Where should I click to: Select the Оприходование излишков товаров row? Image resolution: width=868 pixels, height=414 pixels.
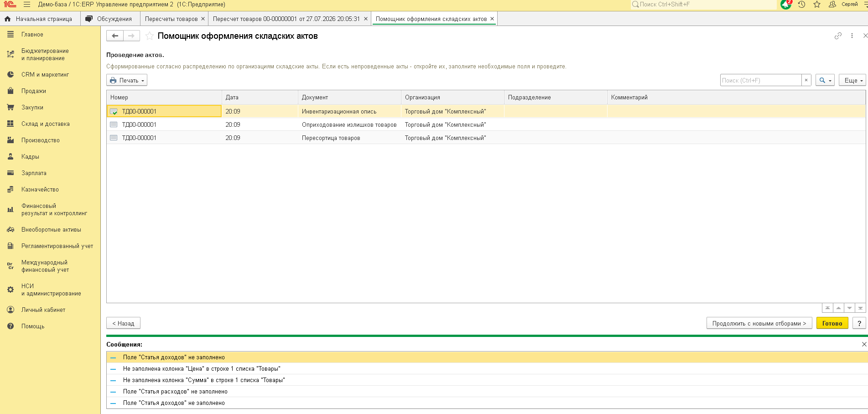coord(486,124)
